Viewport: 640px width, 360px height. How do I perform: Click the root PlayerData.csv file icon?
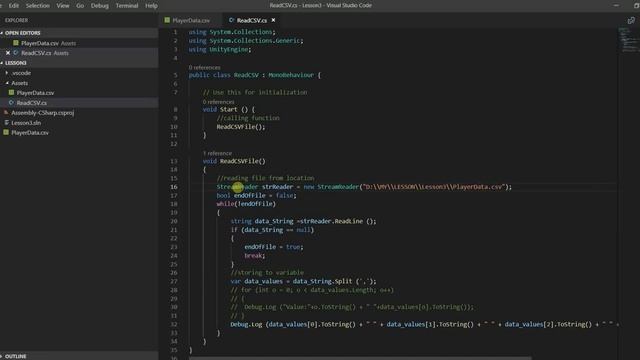point(6,132)
